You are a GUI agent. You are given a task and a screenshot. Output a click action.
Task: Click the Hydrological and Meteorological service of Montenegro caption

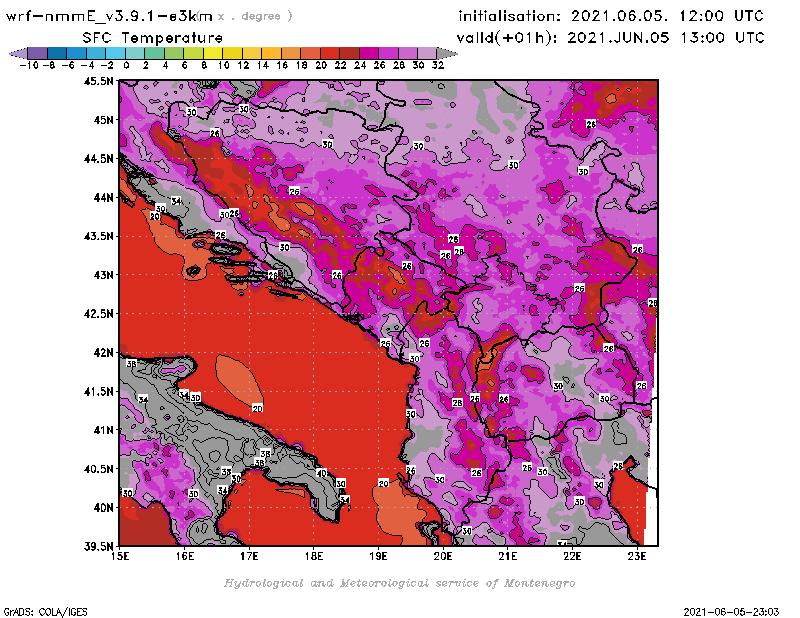tap(399, 583)
